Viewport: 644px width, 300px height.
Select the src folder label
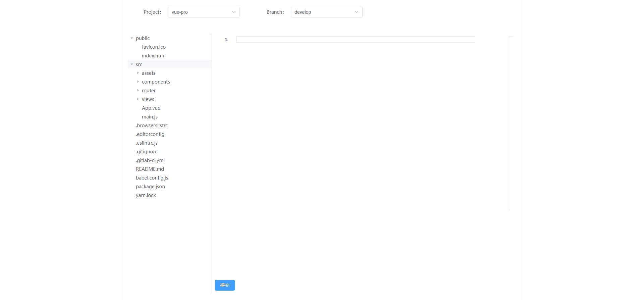pyautogui.click(x=139, y=64)
